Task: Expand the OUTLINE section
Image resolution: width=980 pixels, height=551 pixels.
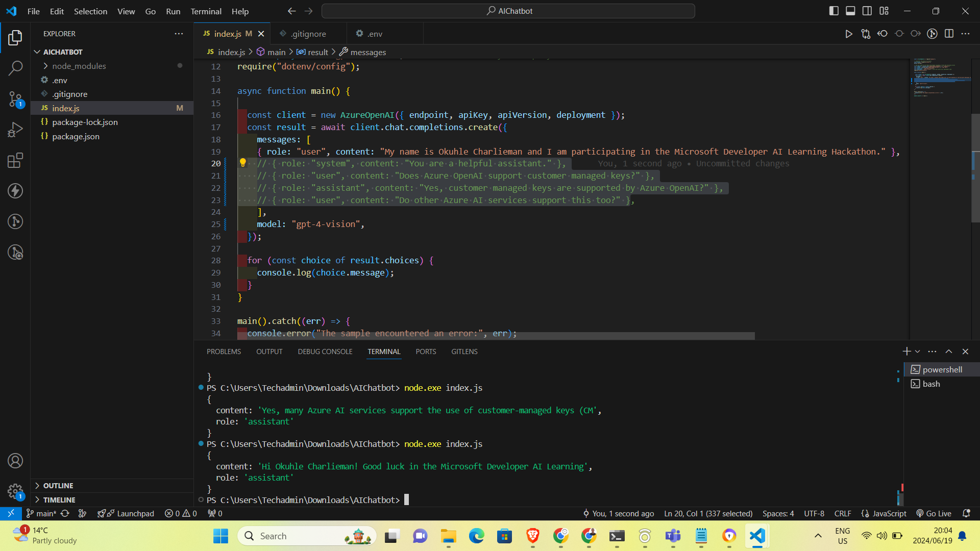Action: tap(58, 486)
